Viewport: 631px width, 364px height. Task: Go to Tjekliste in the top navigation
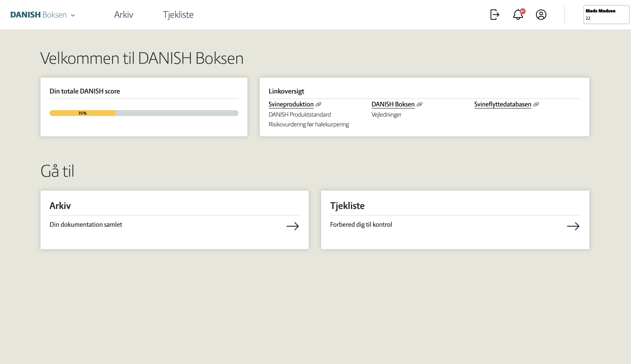(x=178, y=15)
